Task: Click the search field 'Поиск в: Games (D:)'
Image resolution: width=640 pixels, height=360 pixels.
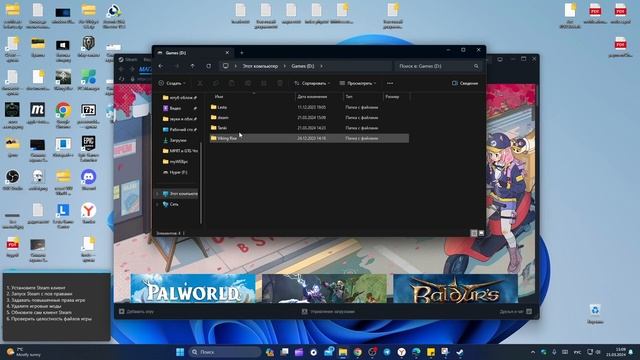Action: tap(438, 66)
